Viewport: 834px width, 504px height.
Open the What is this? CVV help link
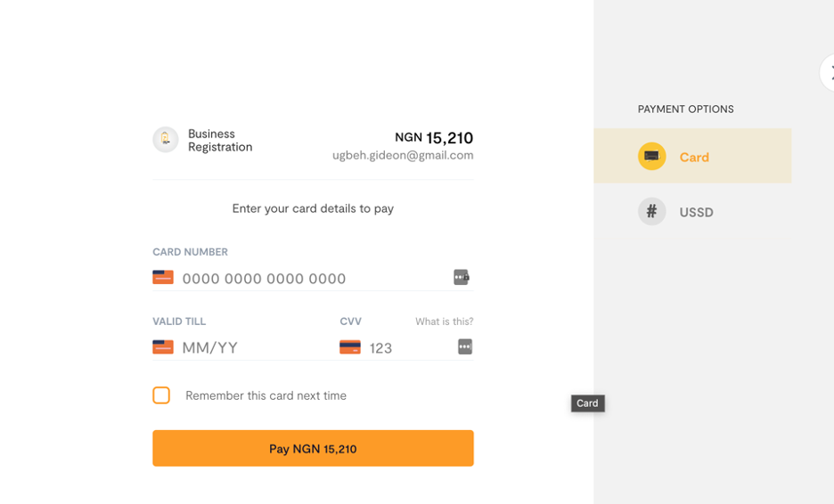(444, 321)
